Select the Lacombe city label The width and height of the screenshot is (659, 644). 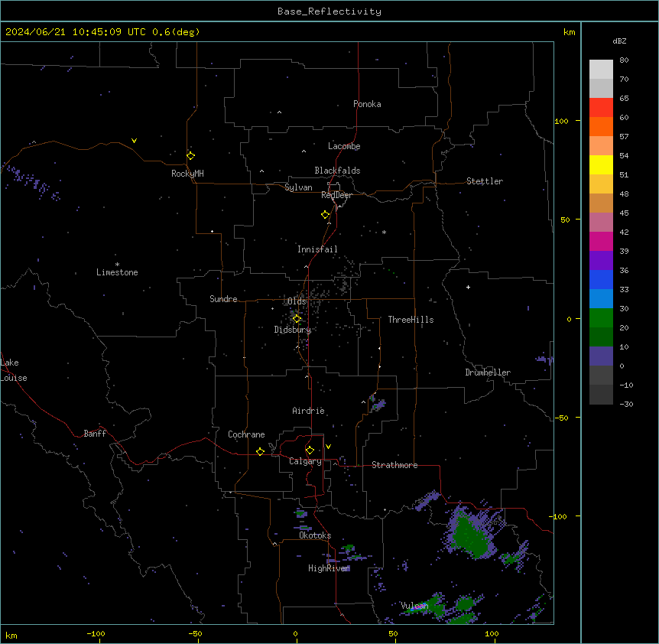pyautogui.click(x=344, y=146)
